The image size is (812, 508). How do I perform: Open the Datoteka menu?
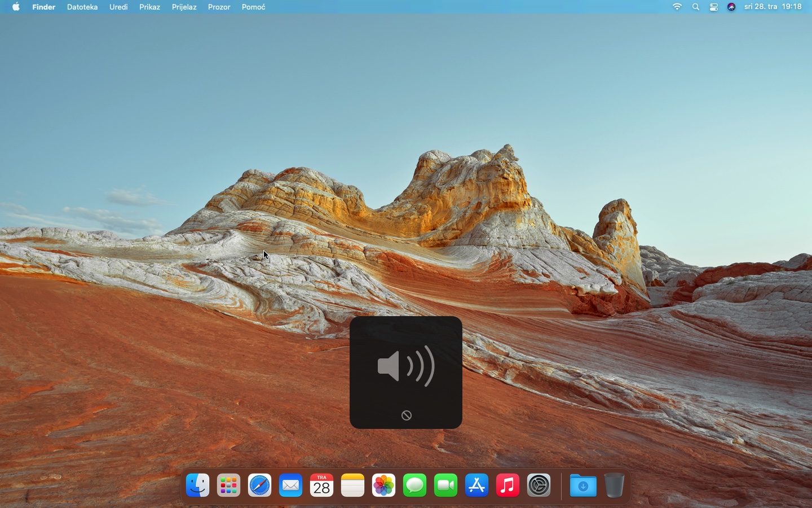point(82,7)
